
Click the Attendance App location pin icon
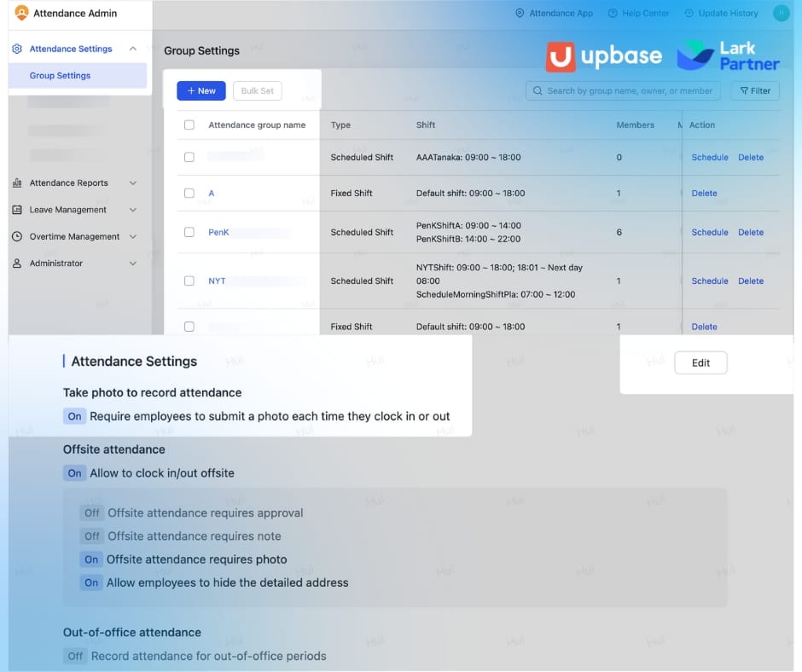coord(520,14)
